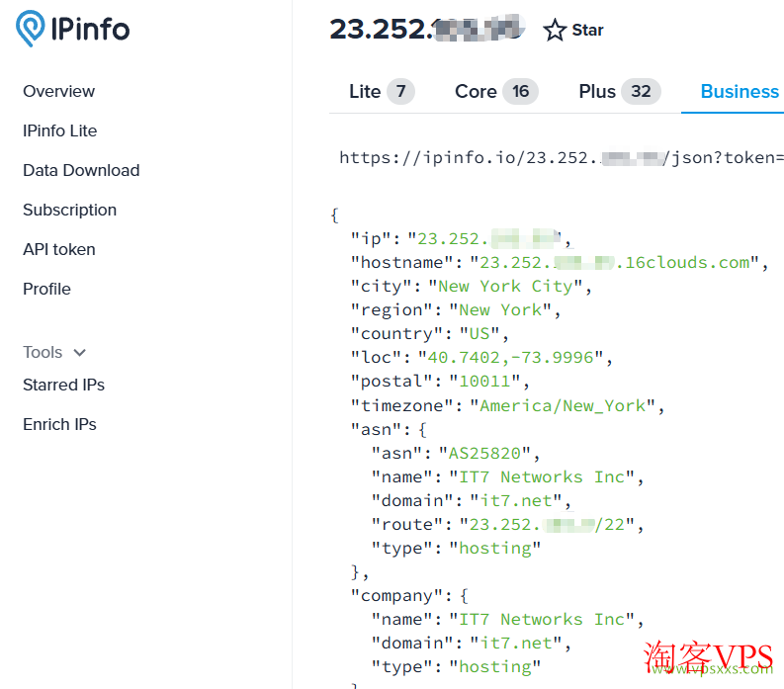
Task: Click the Plus tab count badge 32
Action: click(x=641, y=92)
